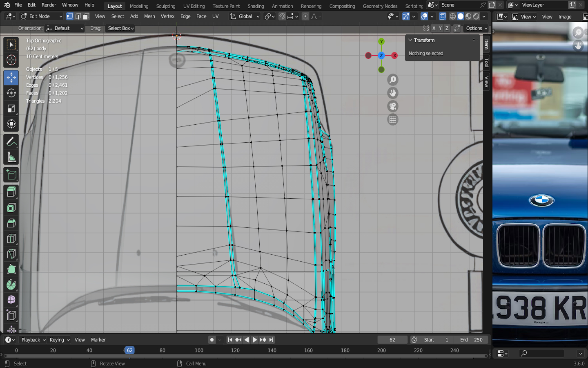The image size is (588, 368).
Task: Open the timeline Marker menu
Action: pyautogui.click(x=98, y=340)
